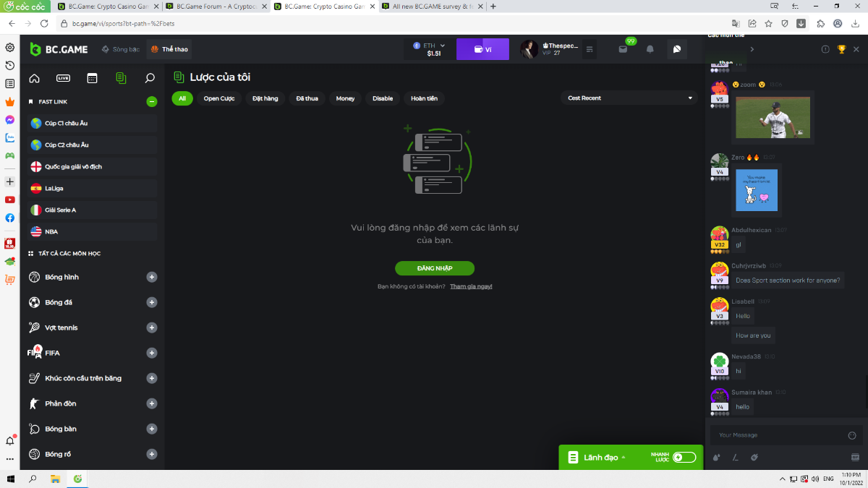Click the trophy icon in chat header

(x=841, y=49)
